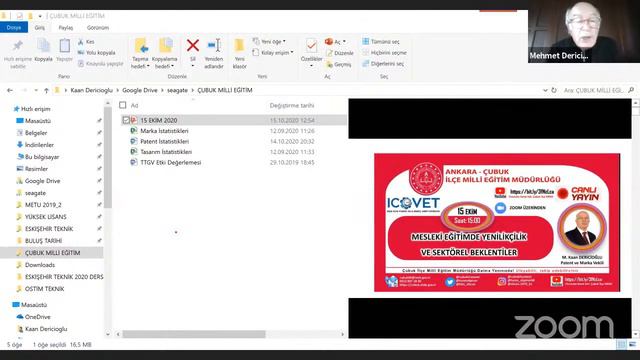
Task: Click Kaan Dericioglu in breadcrumb path
Action: click(91, 90)
